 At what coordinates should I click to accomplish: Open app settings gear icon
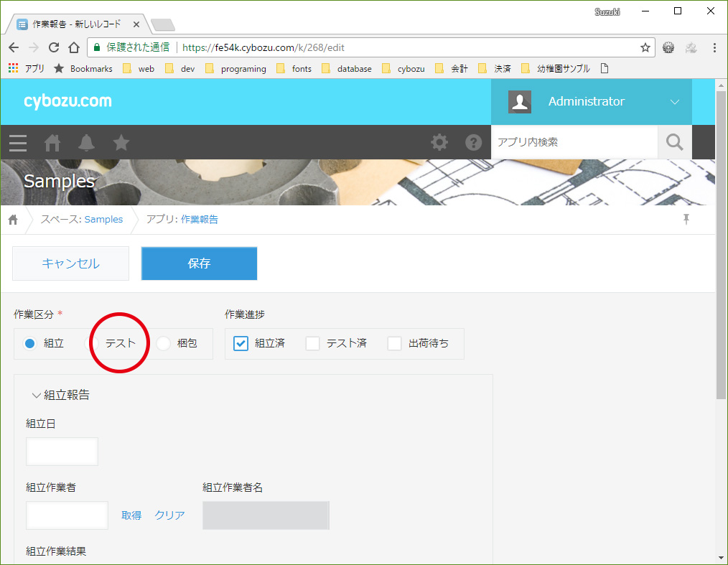pos(439,142)
